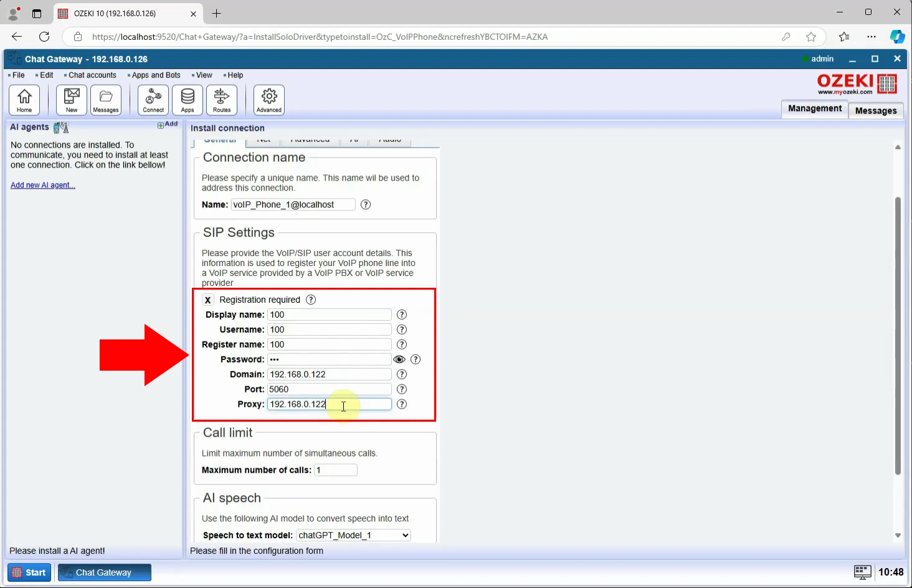Image resolution: width=912 pixels, height=588 pixels.
Task: Open Speech to text model dropdown
Action: (353, 535)
